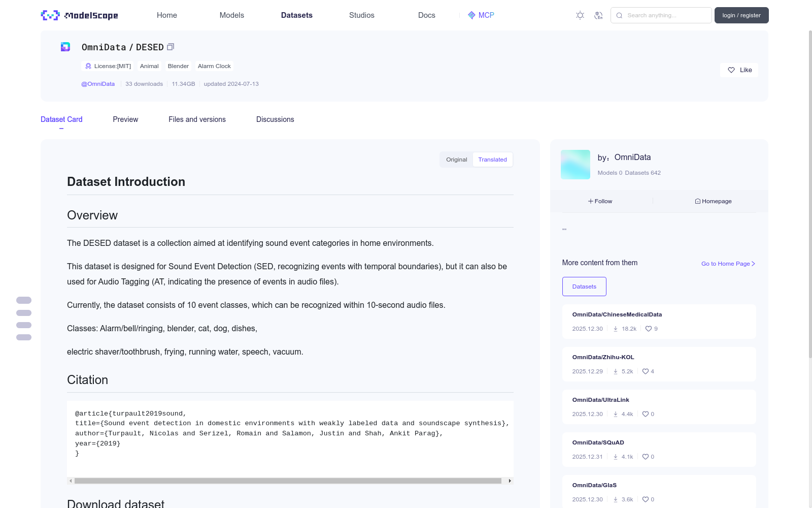The height and width of the screenshot is (508, 812).
Task: Open the @OmniData author link
Action: (x=98, y=84)
